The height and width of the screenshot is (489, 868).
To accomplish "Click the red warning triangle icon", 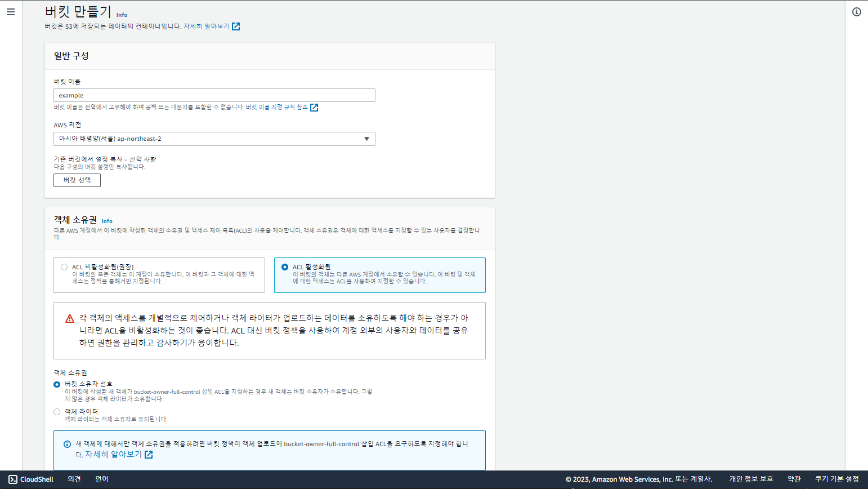I will [70, 319].
